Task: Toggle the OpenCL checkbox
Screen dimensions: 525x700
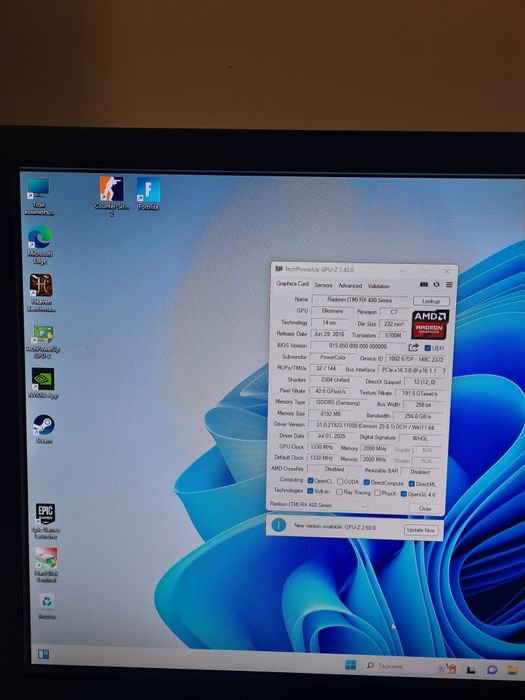Action: [x=310, y=481]
